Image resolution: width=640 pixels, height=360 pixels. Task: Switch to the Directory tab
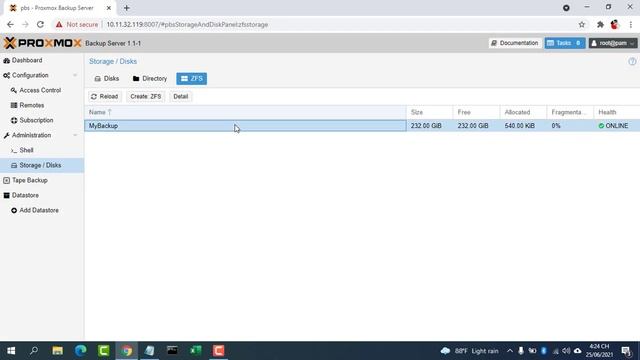tap(150, 78)
